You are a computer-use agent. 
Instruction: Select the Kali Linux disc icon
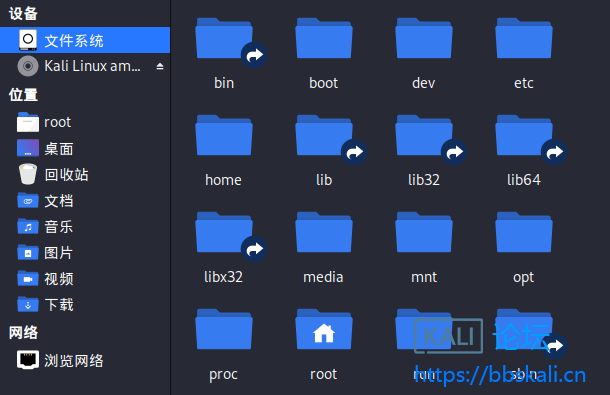point(28,66)
